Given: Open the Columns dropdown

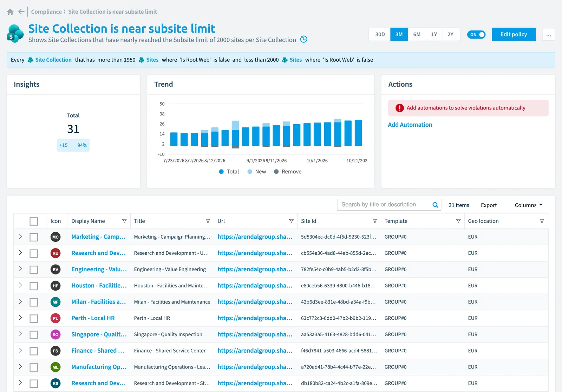Looking at the screenshot, I should coord(529,205).
